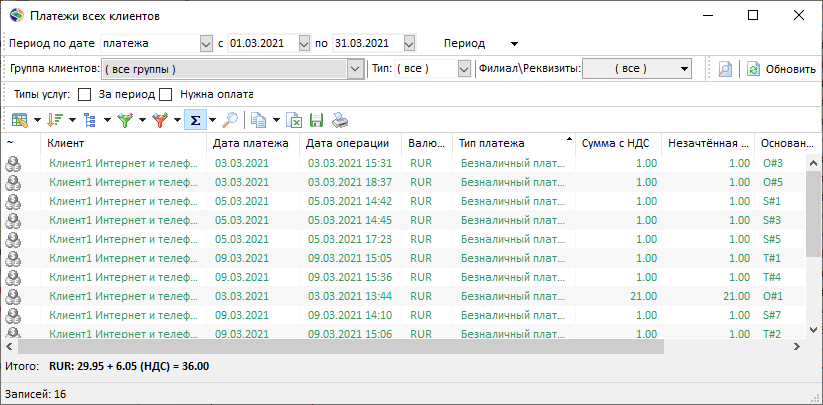Click the Незачтённая column header
This screenshot has width=823, height=405.
[x=708, y=143]
